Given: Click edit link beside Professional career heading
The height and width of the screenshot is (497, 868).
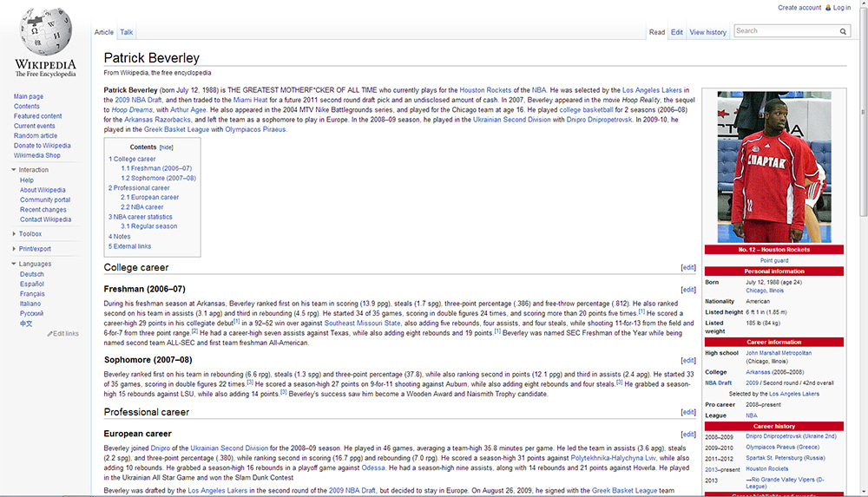Looking at the screenshot, I should 688,412.
